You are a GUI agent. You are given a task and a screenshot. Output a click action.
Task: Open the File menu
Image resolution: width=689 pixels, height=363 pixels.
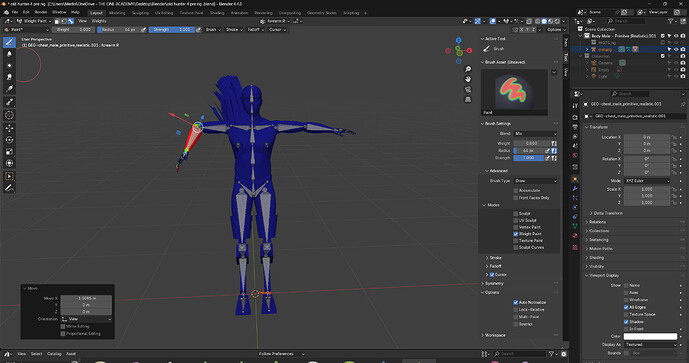pos(15,12)
